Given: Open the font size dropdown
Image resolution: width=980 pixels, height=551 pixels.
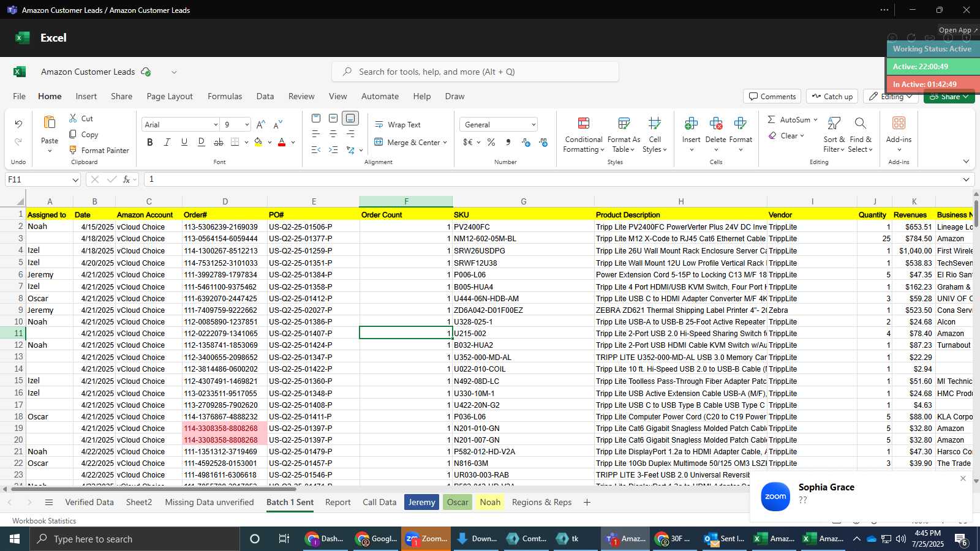Looking at the screenshot, I should 247,125.
